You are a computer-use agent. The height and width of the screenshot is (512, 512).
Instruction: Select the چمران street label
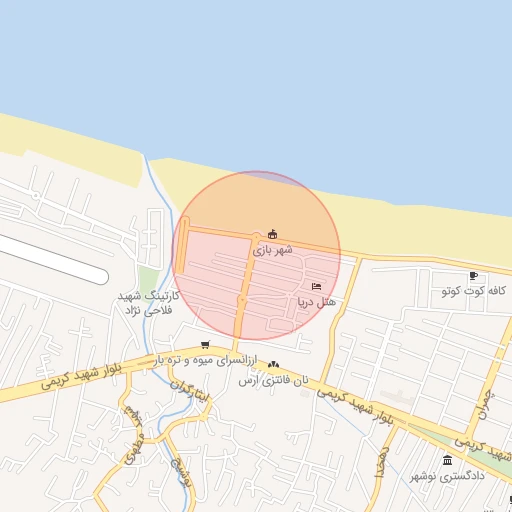pyautogui.click(x=486, y=405)
